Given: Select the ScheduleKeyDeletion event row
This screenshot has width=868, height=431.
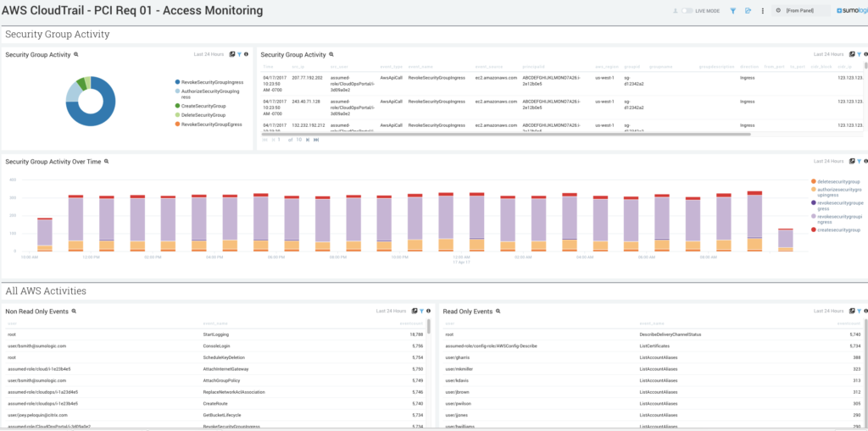Looking at the screenshot, I should pyautogui.click(x=215, y=357).
